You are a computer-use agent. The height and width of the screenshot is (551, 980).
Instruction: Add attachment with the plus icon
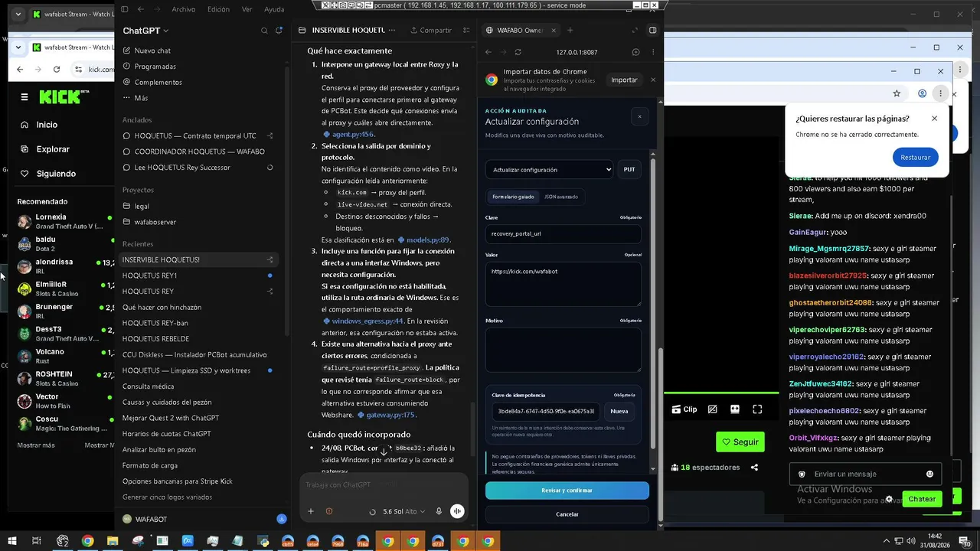[x=311, y=511]
